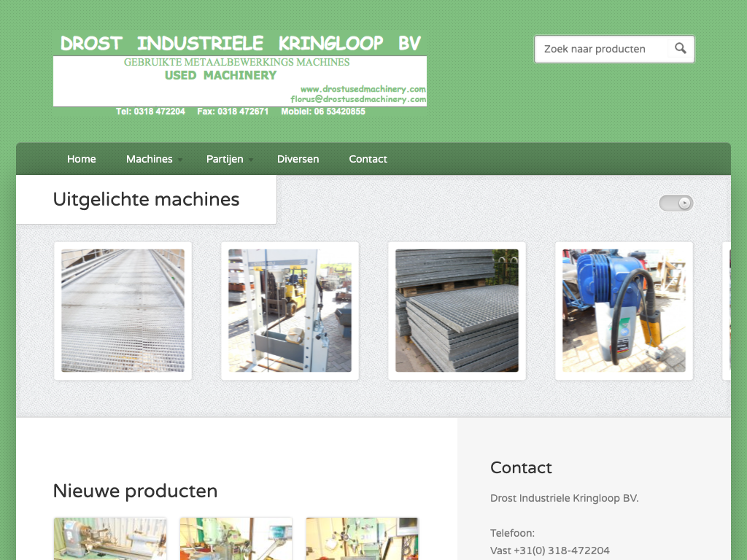The width and height of the screenshot is (747, 560).
Task: Click the 'Nieuwe producten' heading
Action: [x=135, y=491]
